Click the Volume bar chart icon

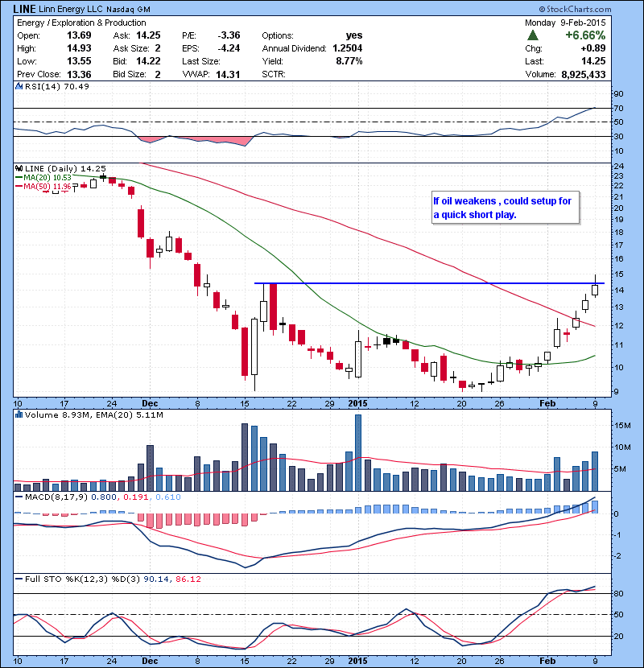click(19, 415)
